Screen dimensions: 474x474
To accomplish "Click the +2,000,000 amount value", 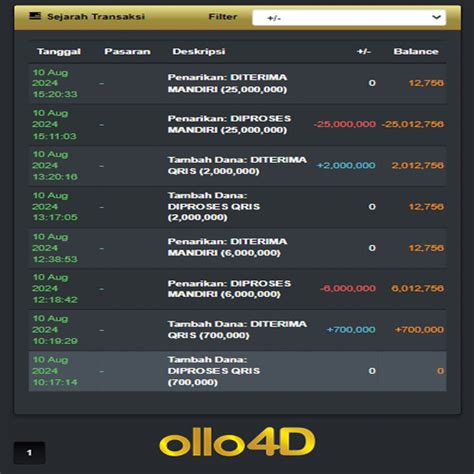I will (x=346, y=165).
